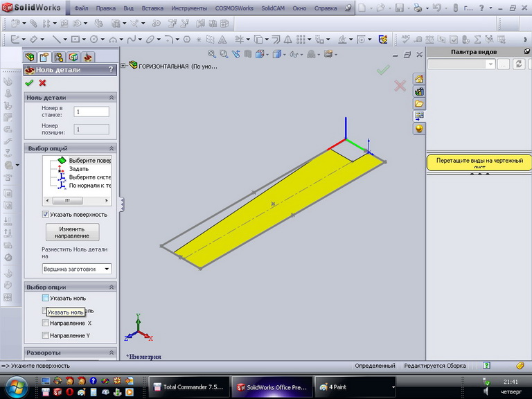
Task: Open Appearances sphere icon
Action: [419, 129]
